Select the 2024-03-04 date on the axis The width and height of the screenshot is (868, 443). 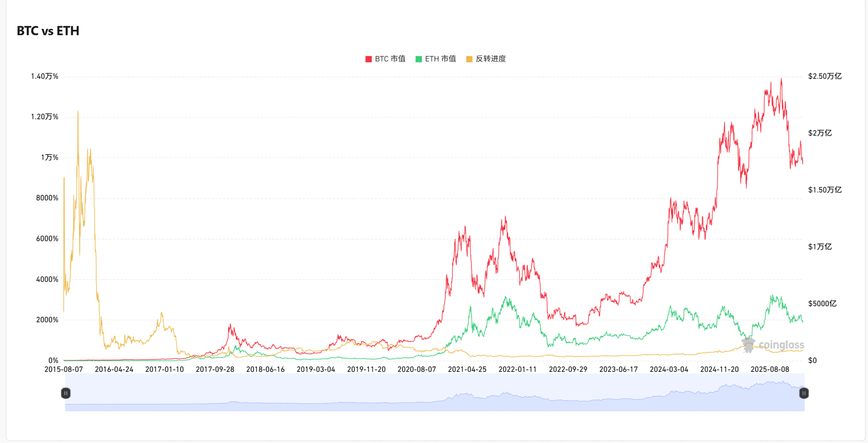tap(669, 369)
